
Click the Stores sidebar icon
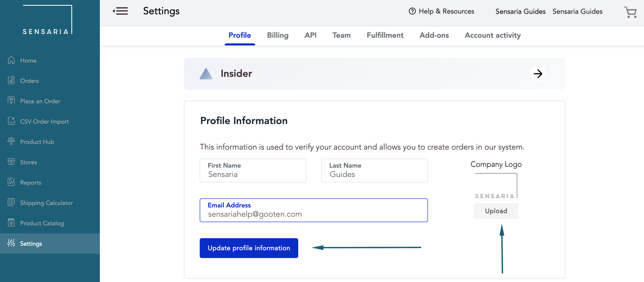point(11,162)
